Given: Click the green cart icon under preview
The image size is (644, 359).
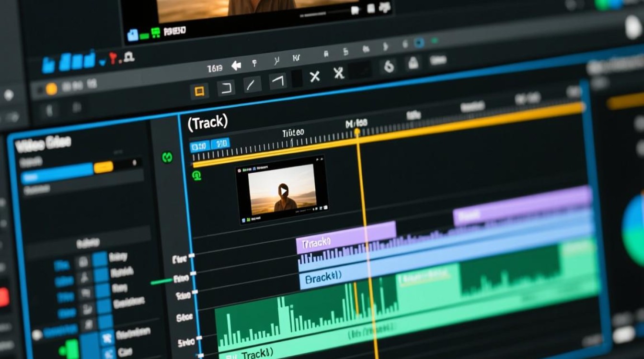Looking at the screenshot, I should [x=156, y=33].
